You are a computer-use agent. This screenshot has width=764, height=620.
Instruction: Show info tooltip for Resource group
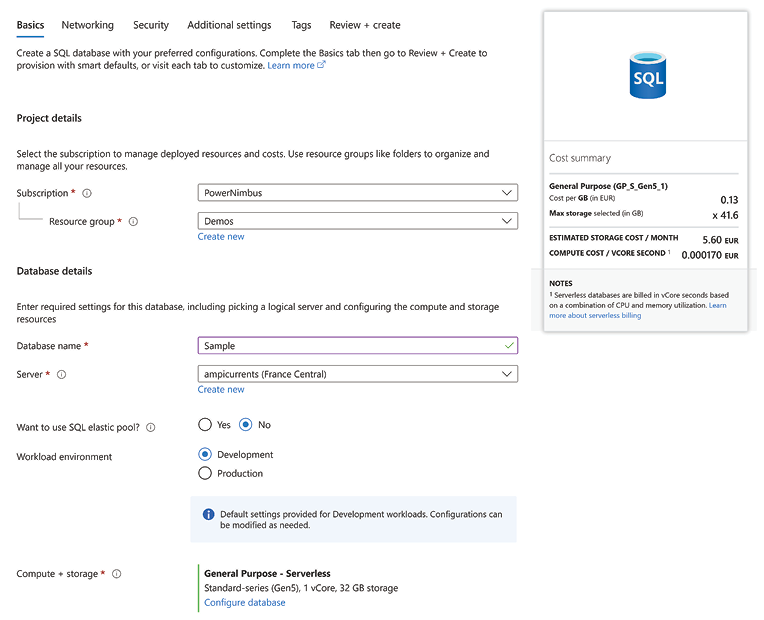(133, 222)
